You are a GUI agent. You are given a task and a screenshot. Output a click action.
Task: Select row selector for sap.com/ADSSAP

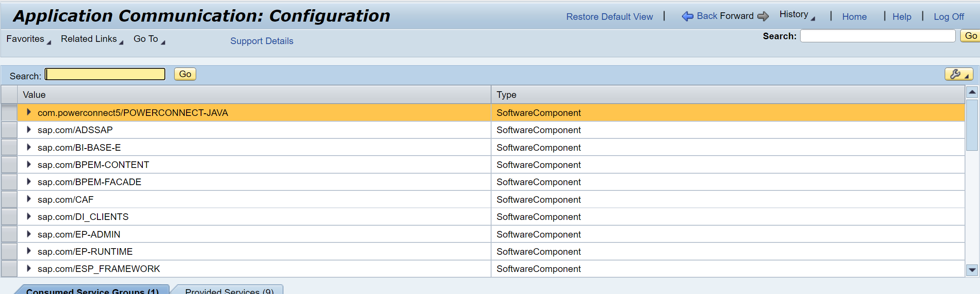tap(9, 130)
